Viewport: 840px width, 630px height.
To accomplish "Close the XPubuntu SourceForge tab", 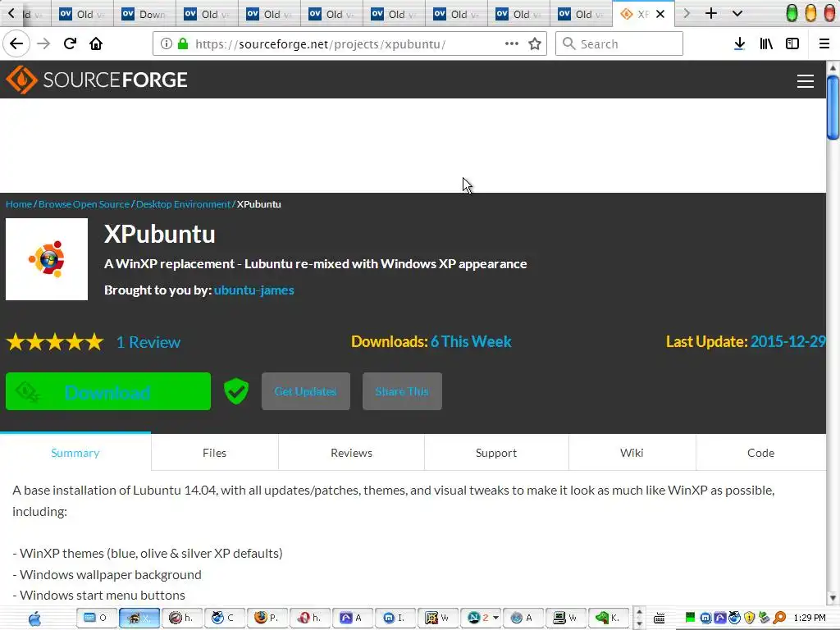I will click(660, 15).
